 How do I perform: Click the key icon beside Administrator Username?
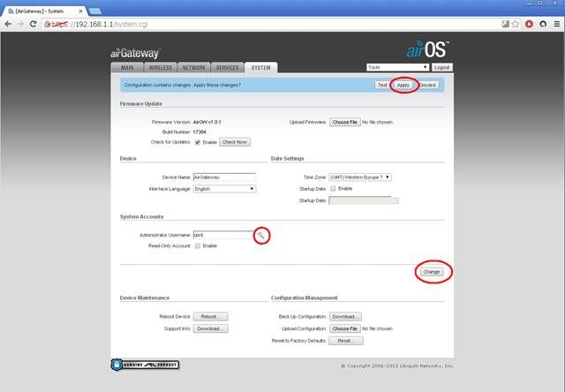click(261, 235)
